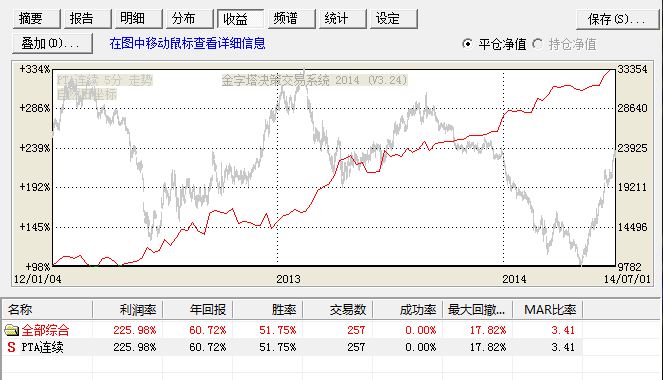Click the folder icon beside 全部综合
Viewport: 663px width, 380px height.
[x=12, y=330]
